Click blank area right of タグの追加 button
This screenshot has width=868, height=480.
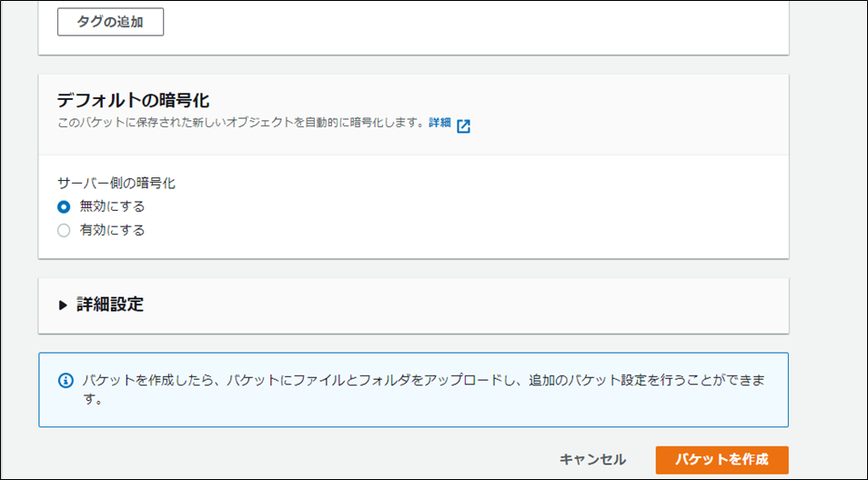pos(455,22)
